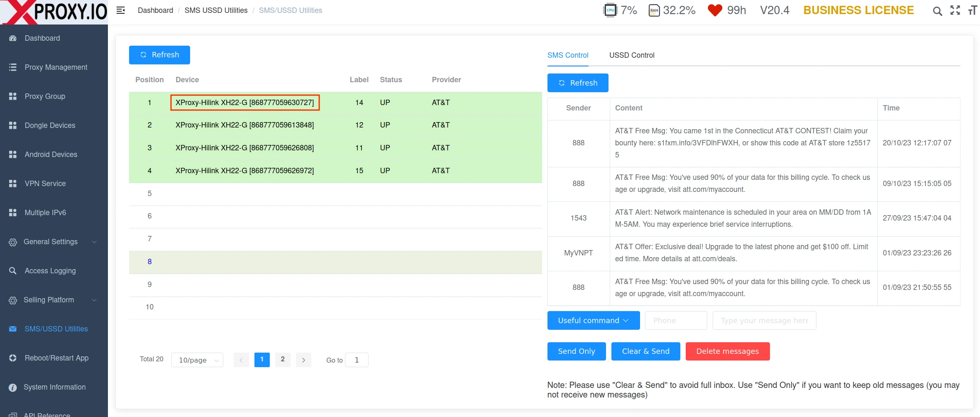Click the Access Logging magnifier icon
This screenshot has width=980, height=417.
point(13,271)
